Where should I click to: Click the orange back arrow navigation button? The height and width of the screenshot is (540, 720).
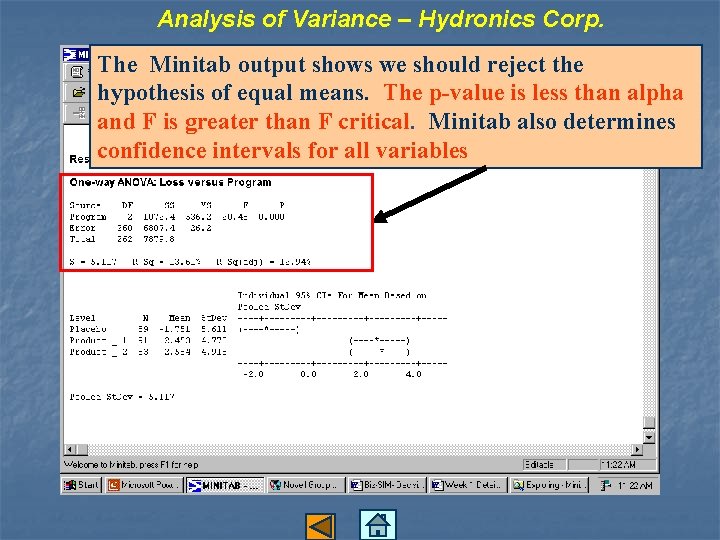coord(321,526)
